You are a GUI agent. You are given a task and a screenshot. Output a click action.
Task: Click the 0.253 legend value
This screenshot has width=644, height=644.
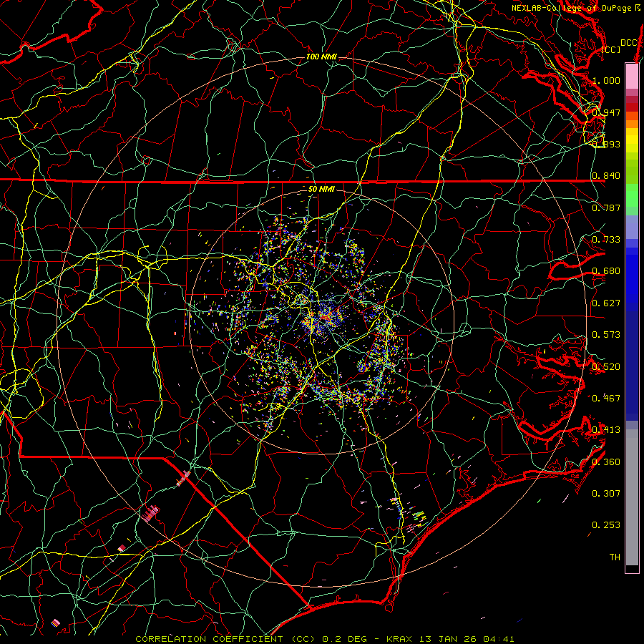point(606,525)
